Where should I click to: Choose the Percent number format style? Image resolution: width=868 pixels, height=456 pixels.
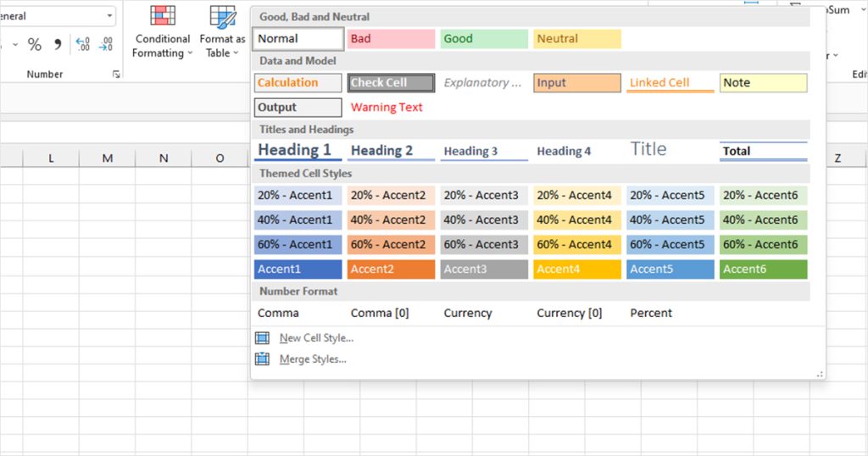pyautogui.click(x=651, y=313)
